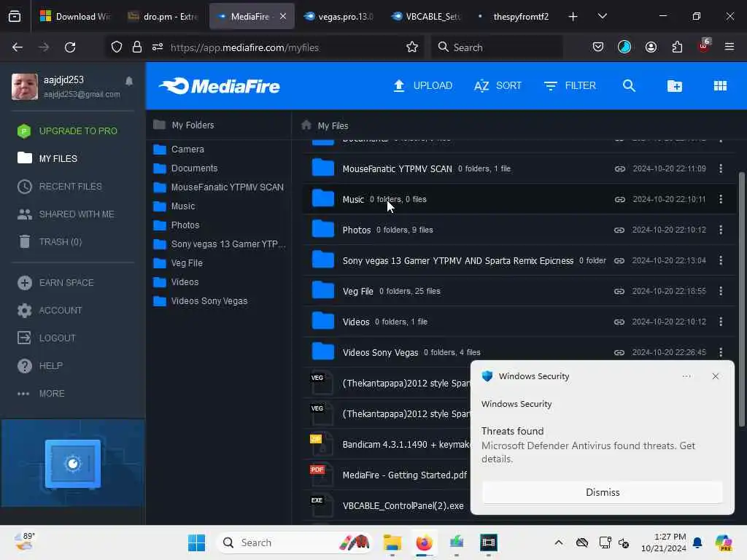Image resolution: width=747 pixels, height=560 pixels.
Task: Close the Windows Security notification
Action: coord(715,376)
